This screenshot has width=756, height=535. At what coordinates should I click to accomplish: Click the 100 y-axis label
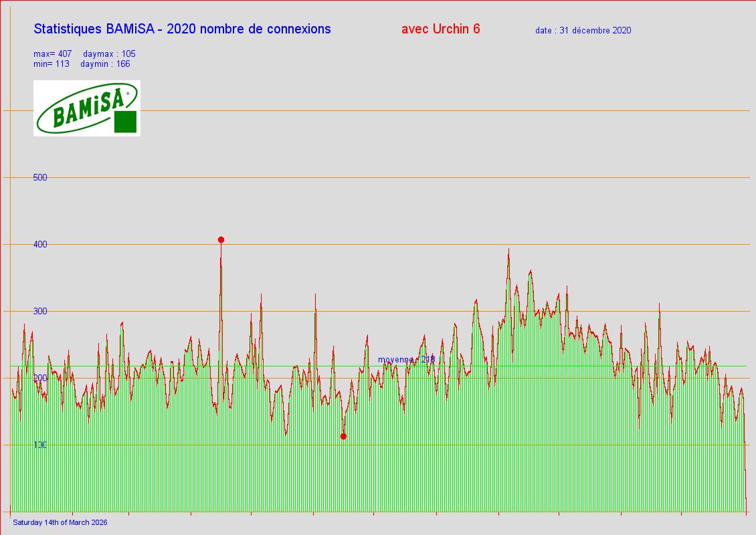click(40, 445)
